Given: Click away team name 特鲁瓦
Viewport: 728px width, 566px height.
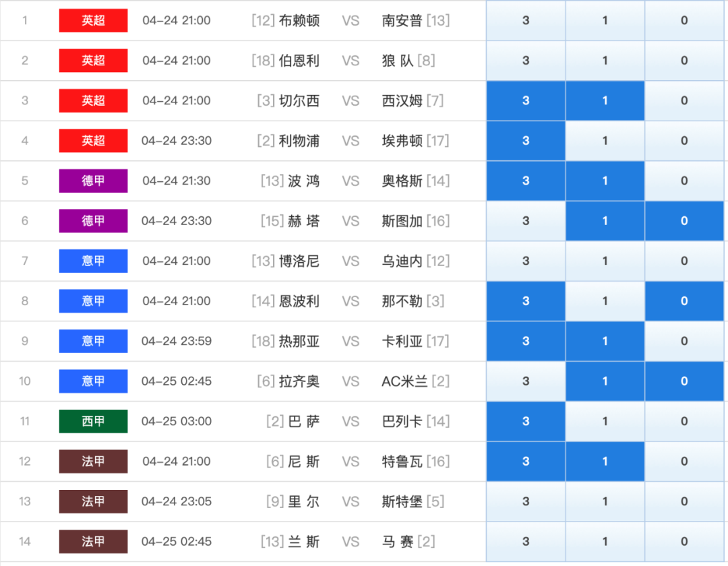Looking at the screenshot, I should 402,461.
